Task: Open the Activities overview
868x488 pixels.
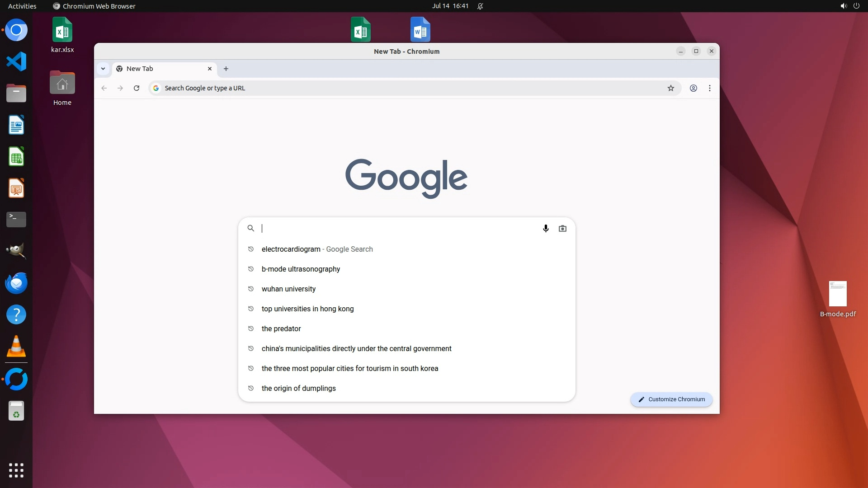Action: [22, 6]
